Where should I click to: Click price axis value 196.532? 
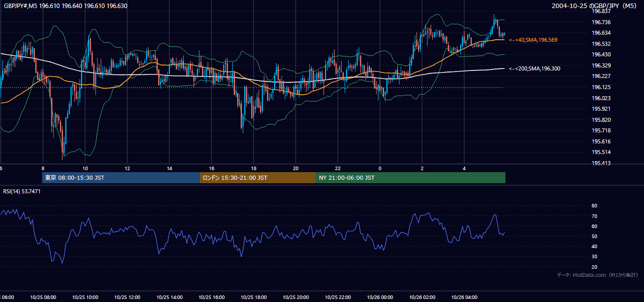click(x=601, y=44)
